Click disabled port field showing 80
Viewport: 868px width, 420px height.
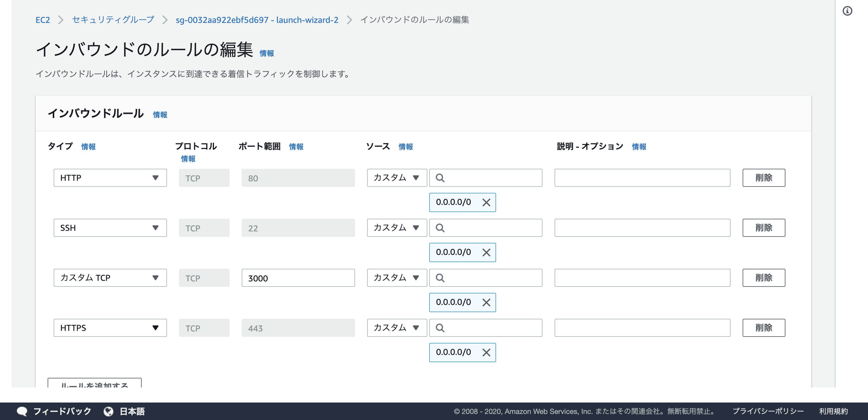click(x=298, y=178)
